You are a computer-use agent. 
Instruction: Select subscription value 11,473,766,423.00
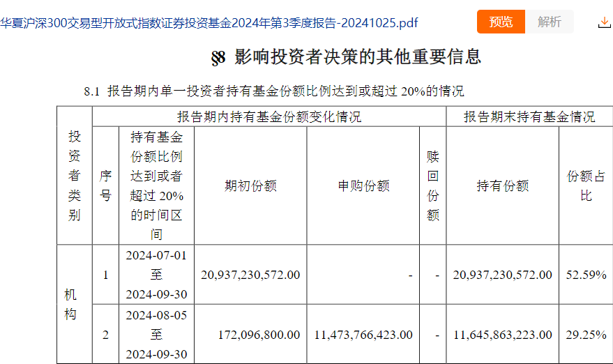coord(363,335)
